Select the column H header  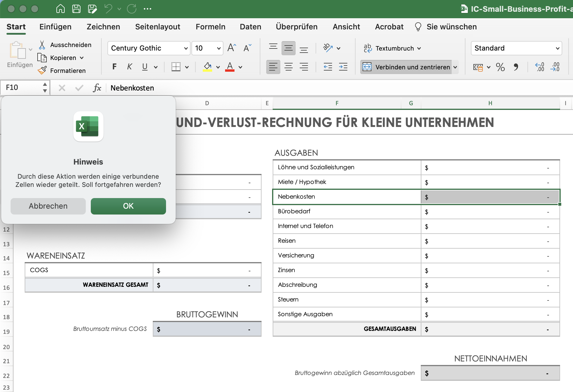490,103
